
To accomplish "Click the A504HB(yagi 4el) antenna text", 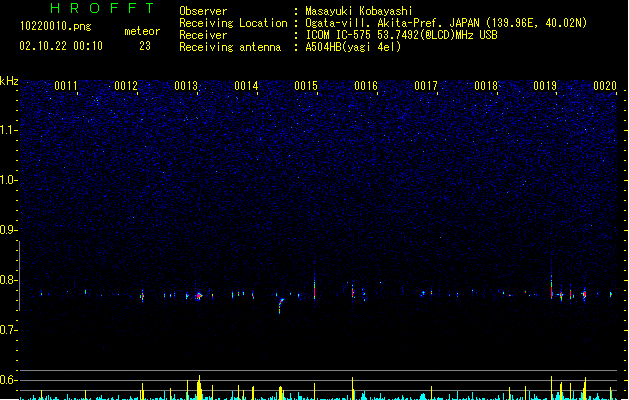I will 353,47.
